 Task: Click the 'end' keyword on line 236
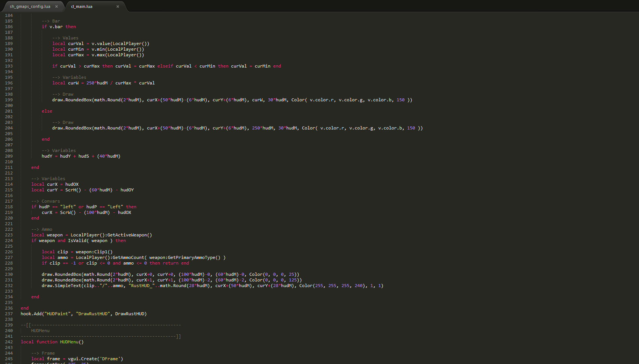point(24,308)
